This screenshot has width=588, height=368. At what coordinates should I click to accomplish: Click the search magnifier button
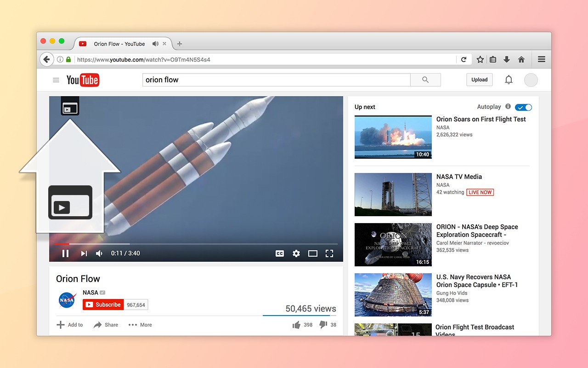(425, 80)
